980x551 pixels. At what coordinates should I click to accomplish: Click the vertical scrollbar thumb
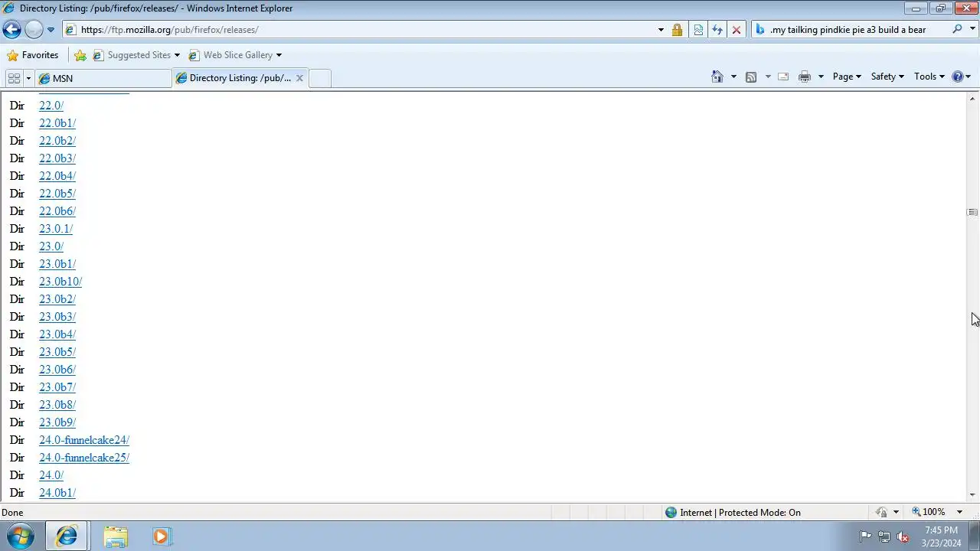[x=972, y=212]
